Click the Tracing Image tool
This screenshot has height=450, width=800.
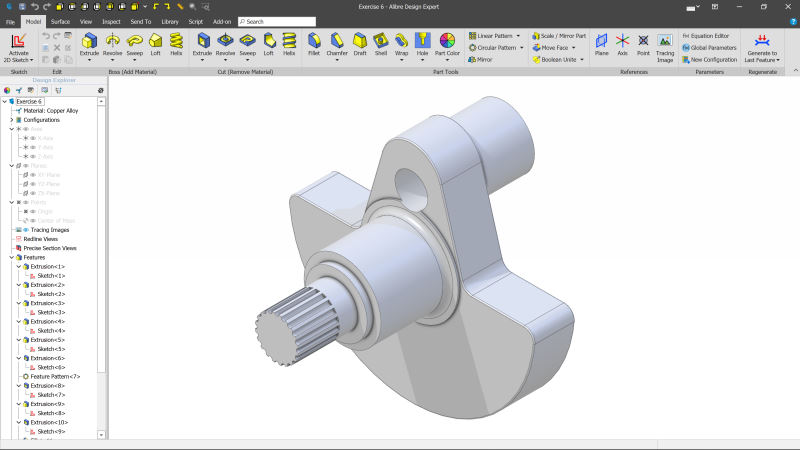click(x=664, y=45)
